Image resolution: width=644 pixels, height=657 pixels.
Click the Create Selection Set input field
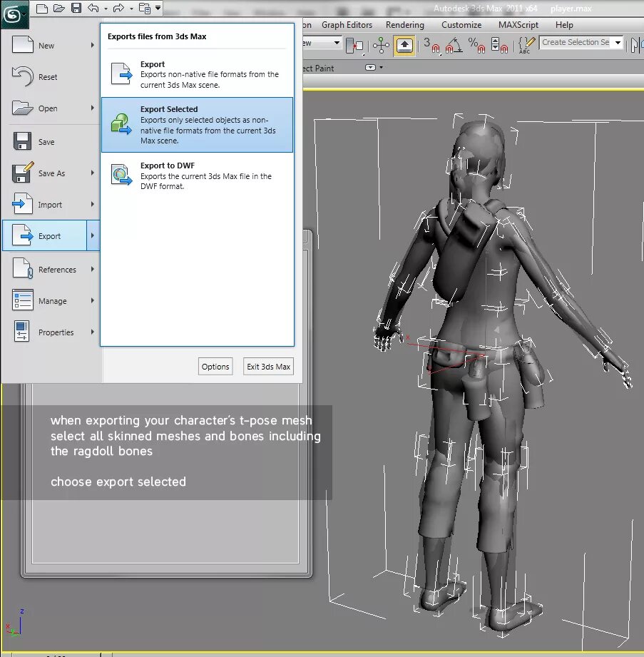(576, 42)
